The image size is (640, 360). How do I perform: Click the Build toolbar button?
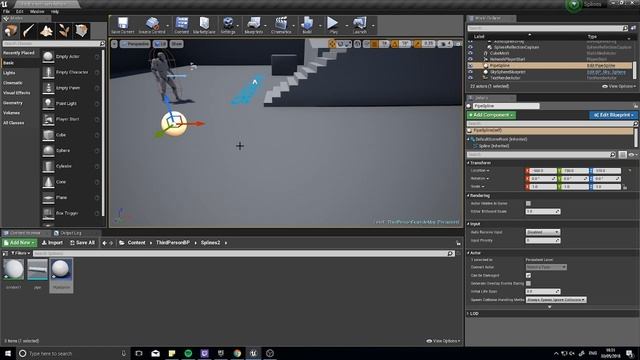[x=307, y=25]
